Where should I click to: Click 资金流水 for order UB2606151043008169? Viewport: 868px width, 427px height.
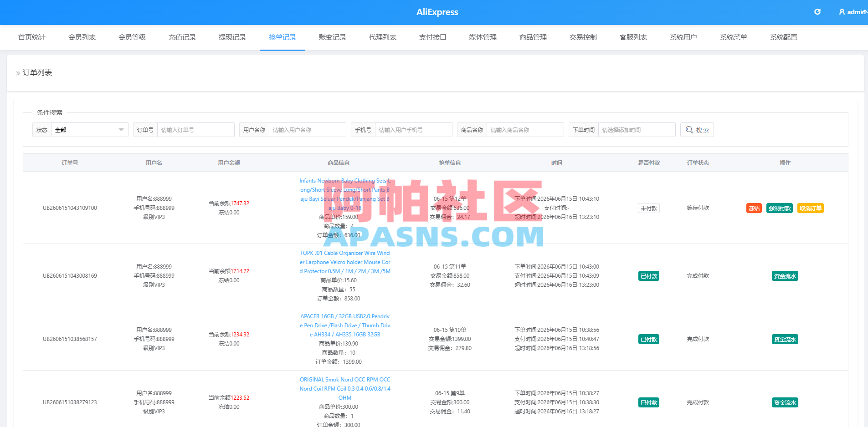tap(785, 276)
